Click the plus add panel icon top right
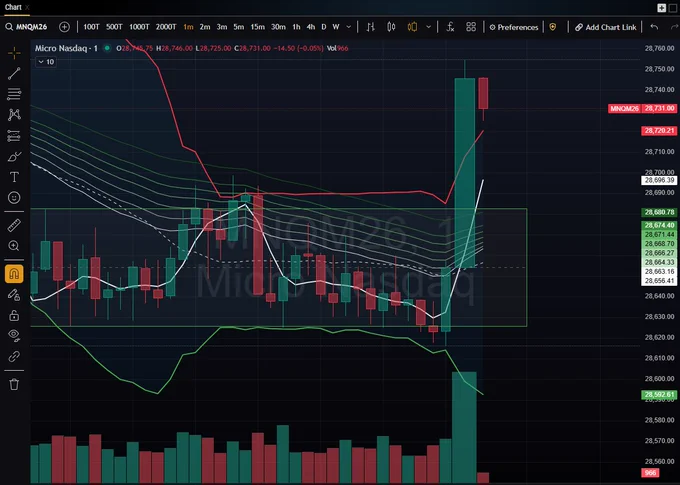The height and width of the screenshot is (485, 680). (x=661, y=7)
